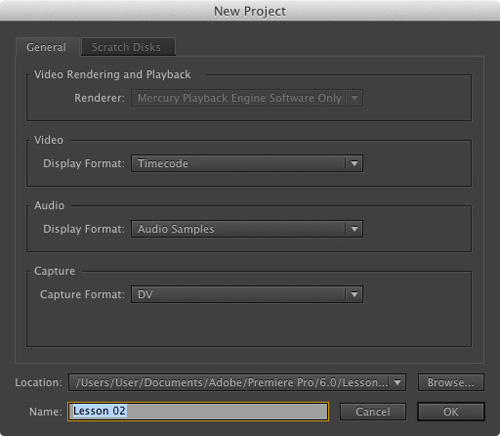Open the project Location path dropdown
The image size is (500, 436).
point(237,382)
